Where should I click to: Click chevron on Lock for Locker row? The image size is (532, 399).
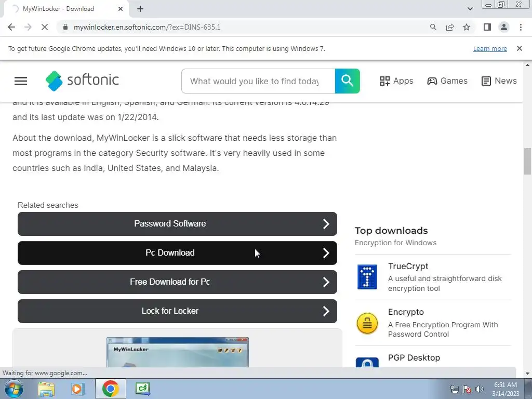pyautogui.click(x=326, y=311)
